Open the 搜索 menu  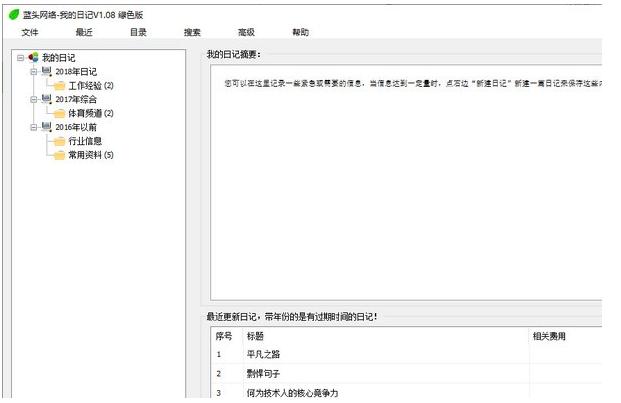(x=192, y=32)
